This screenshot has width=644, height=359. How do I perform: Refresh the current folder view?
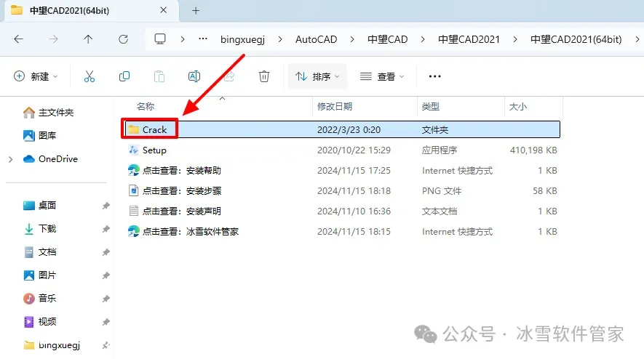pos(123,39)
